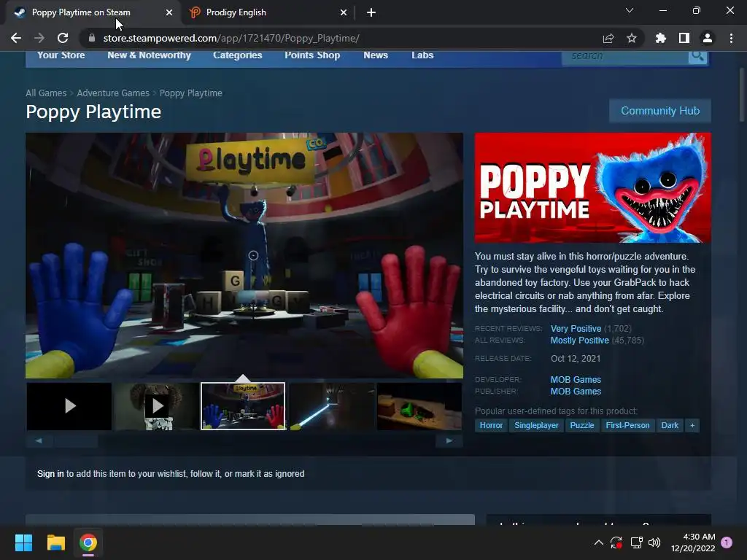
Task: Open the News section
Action: (376, 55)
